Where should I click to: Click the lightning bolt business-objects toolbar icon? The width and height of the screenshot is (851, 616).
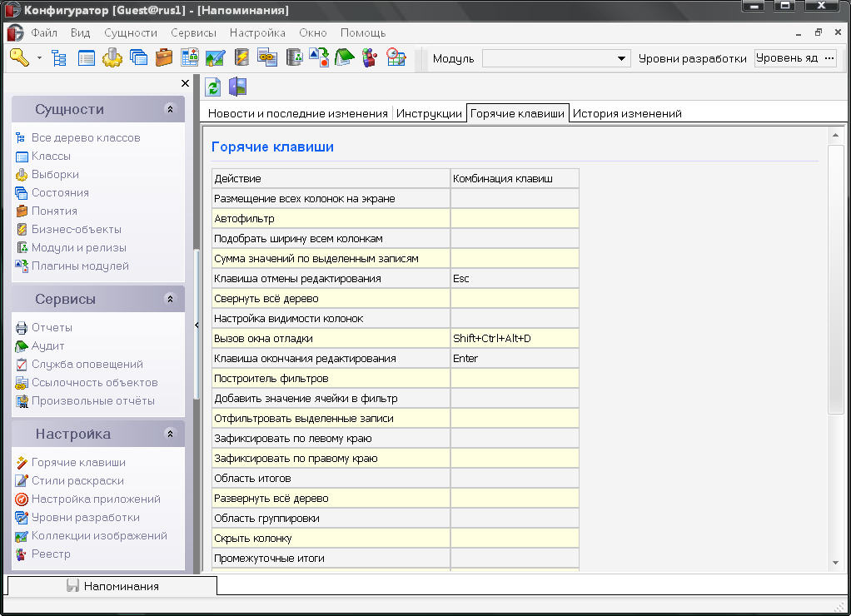[x=241, y=57]
